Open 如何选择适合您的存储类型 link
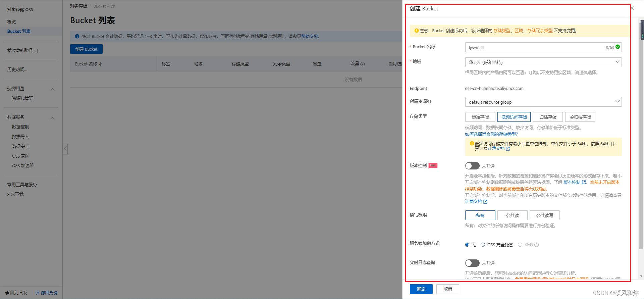 pos(491,134)
